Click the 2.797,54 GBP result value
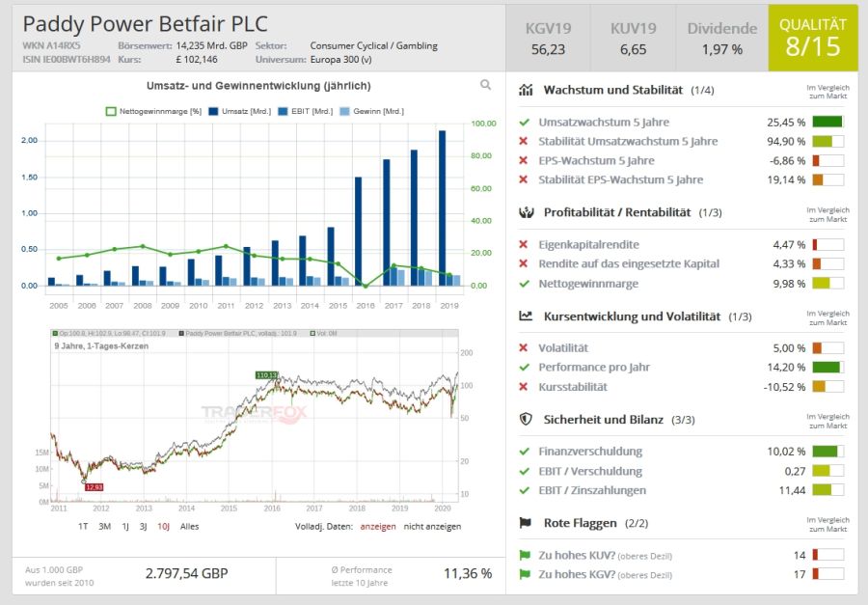The image size is (868, 605). tap(186, 573)
